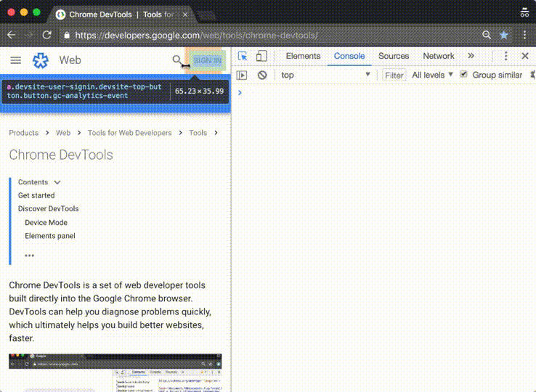Switch to the Network tab
The height and width of the screenshot is (392, 536).
pyautogui.click(x=439, y=56)
